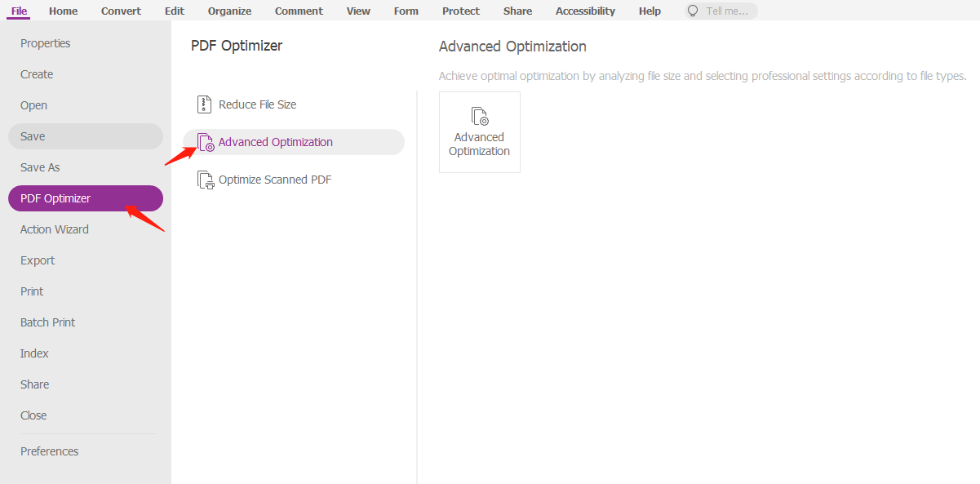Click the Reduce File Size icon
The height and width of the screenshot is (484, 980).
pyautogui.click(x=204, y=104)
